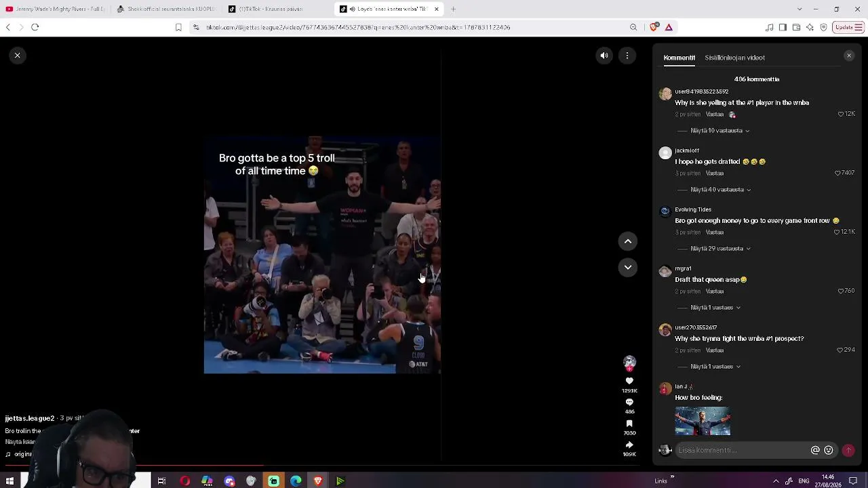
Task: Insert a mention with the @ icon
Action: [x=815, y=450]
